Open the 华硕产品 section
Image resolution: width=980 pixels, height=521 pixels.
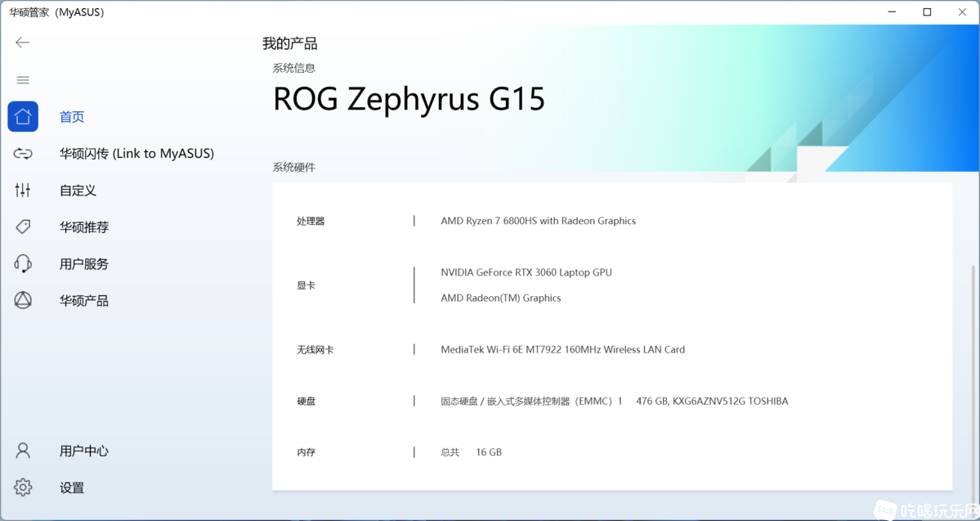point(84,301)
